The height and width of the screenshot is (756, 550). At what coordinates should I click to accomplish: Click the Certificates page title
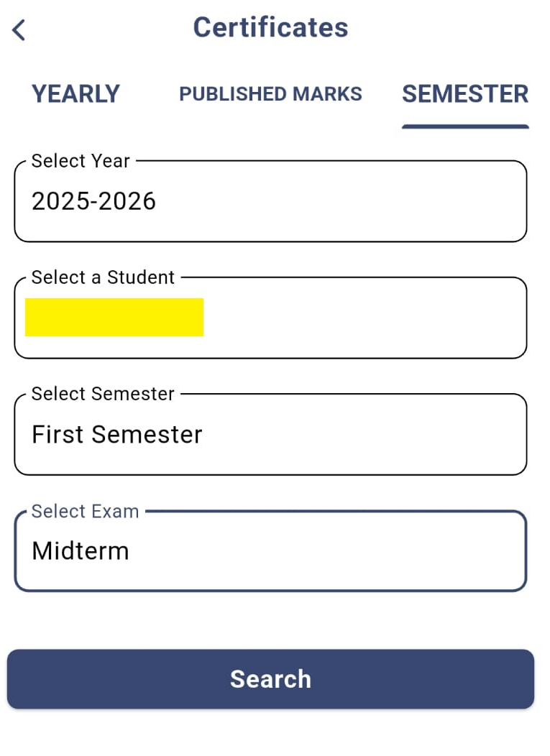point(270,28)
